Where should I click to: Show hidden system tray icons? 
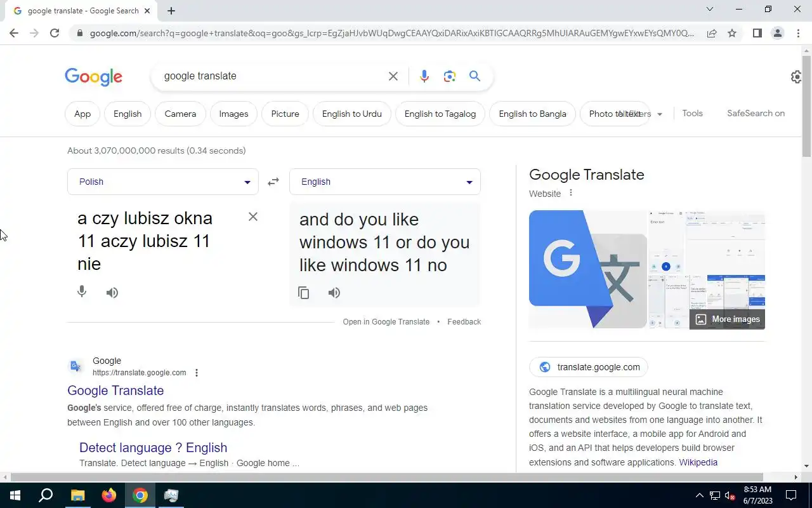tap(700, 495)
